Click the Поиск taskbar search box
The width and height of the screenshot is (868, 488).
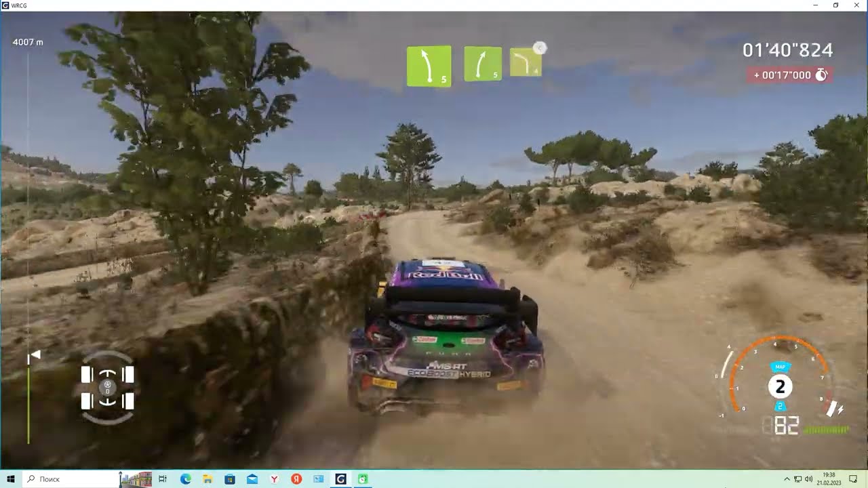(x=71, y=479)
